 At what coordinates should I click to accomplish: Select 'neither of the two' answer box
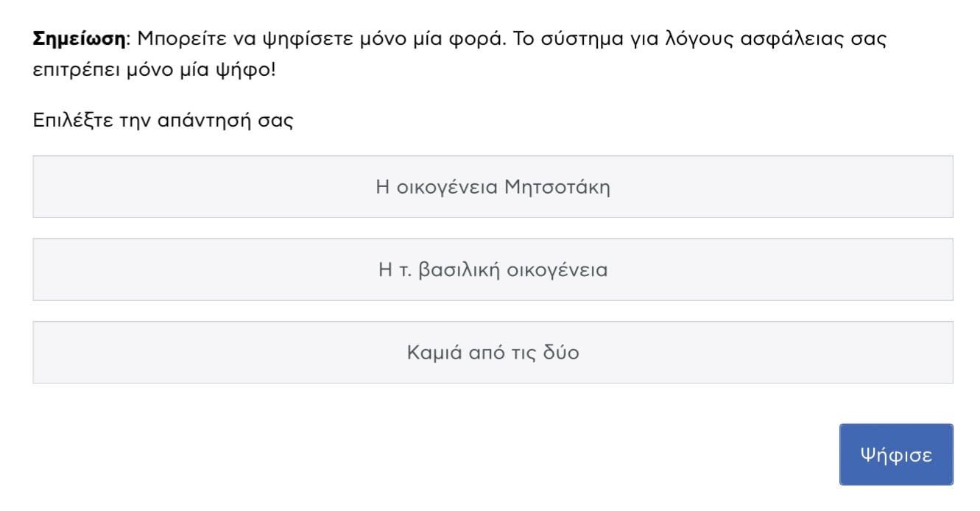click(493, 353)
